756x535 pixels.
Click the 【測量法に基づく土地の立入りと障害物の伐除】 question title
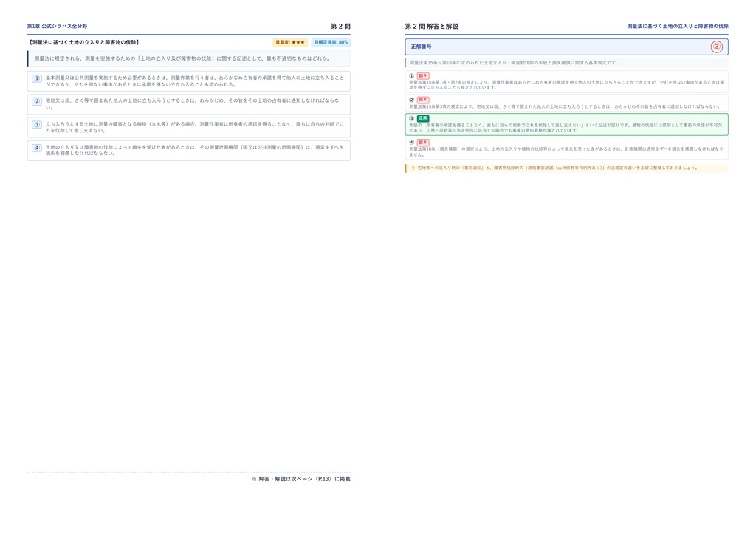point(84,42)
